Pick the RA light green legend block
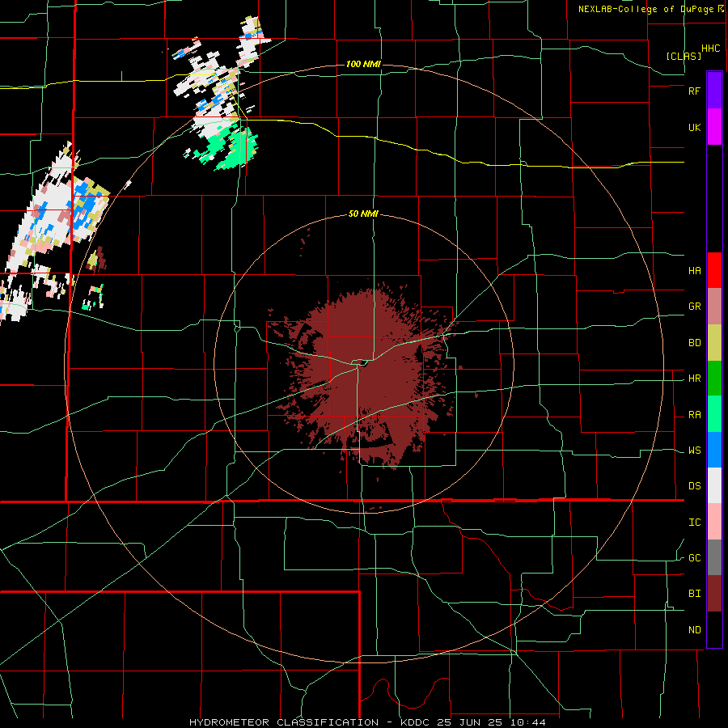This screenshot has width=728, height=728. [x=714, y=414]
